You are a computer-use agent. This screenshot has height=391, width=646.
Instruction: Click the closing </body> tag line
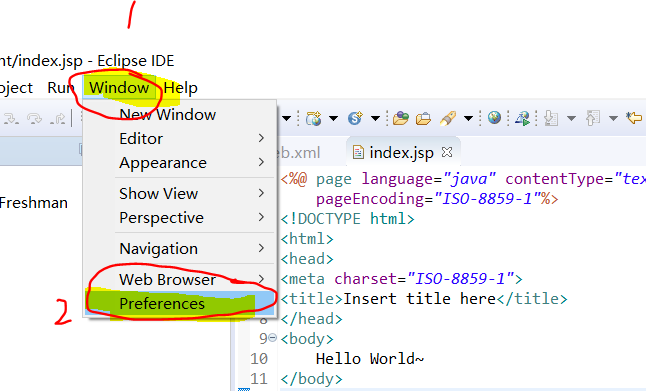coord(311,378)
